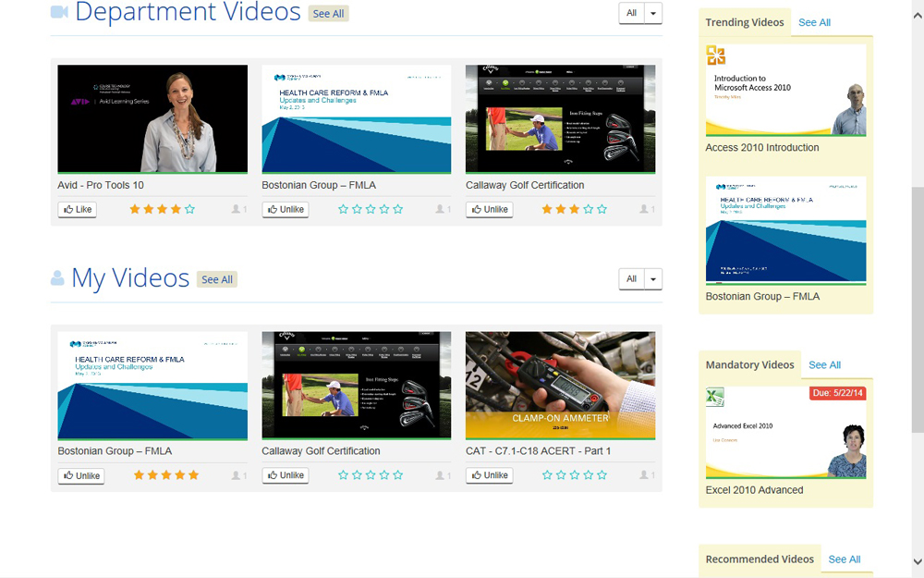Open Department Callaway Golf Certification thumbnail
Image resolution: width=924 pixels, height=578 pixels.
(561, 119)
